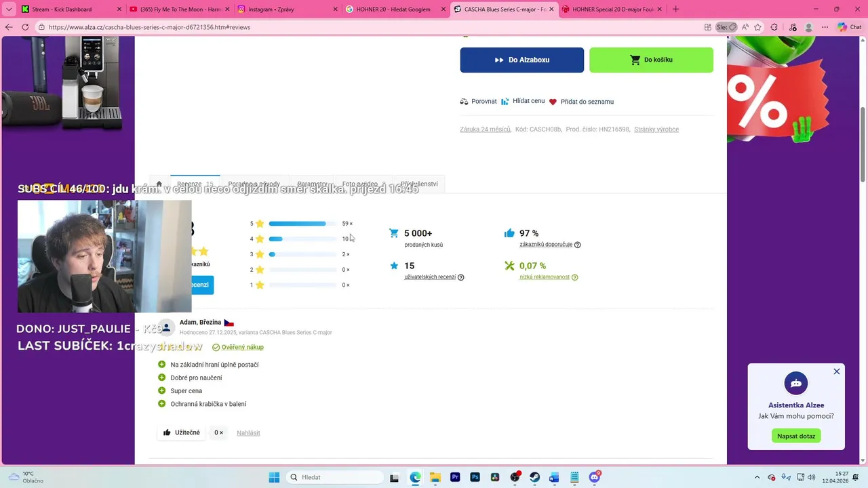Open the volume control in tray

tap(812, 477)
